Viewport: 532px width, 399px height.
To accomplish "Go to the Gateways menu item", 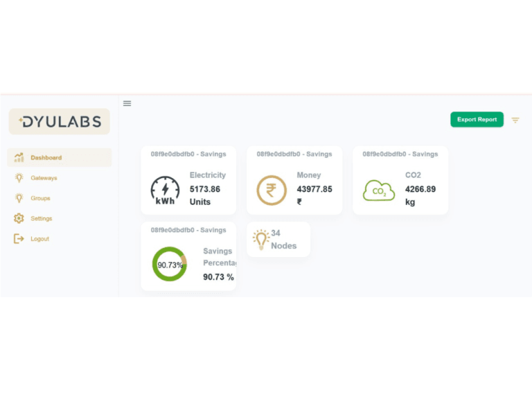I will (x=44, y=178).
